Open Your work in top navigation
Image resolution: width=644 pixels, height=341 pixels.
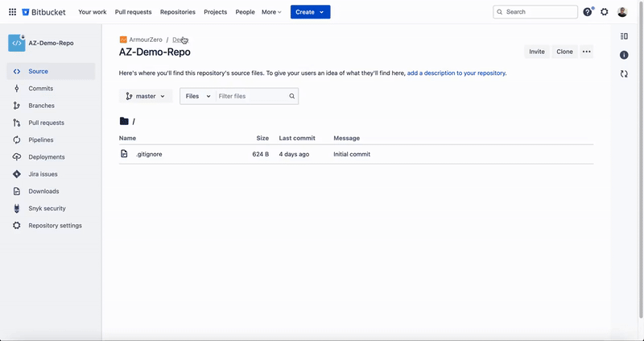point(93,12)
